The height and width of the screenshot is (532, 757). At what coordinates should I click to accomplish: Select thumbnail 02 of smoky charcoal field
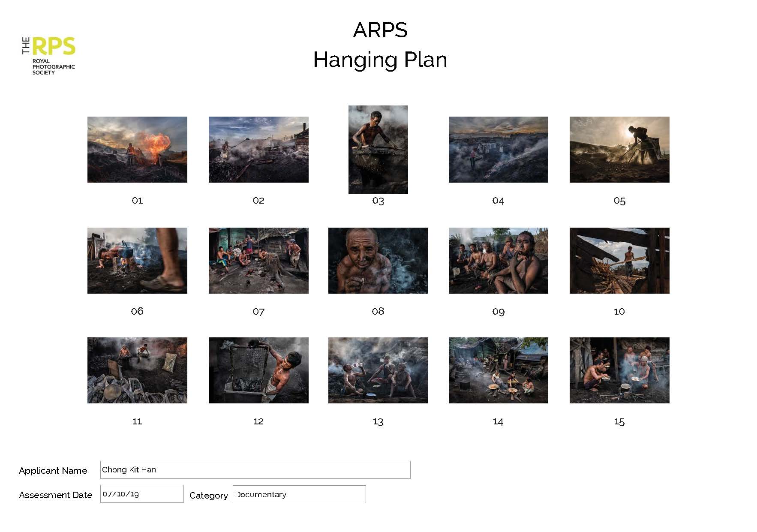click(258, 150)
